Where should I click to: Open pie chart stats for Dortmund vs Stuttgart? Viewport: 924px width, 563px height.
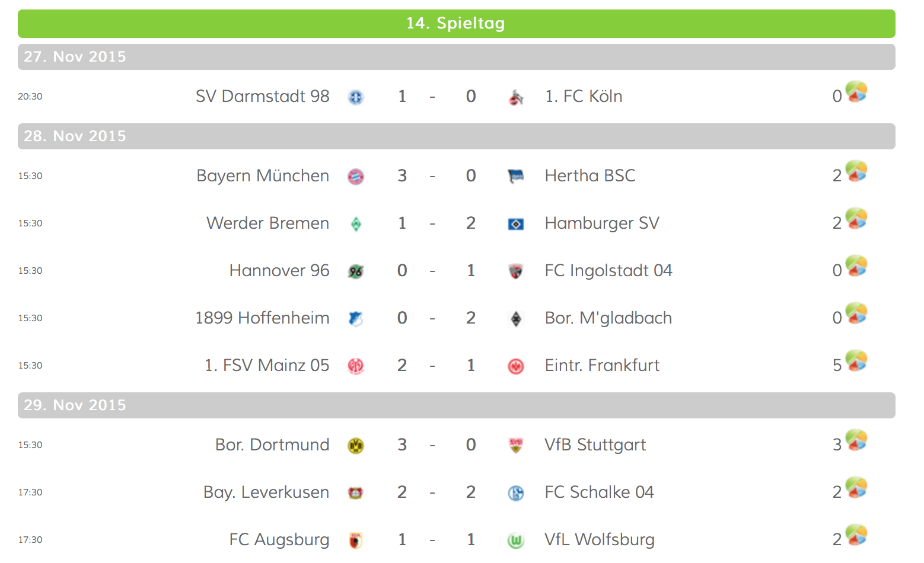pyautogui.click(x=856, y=440)
